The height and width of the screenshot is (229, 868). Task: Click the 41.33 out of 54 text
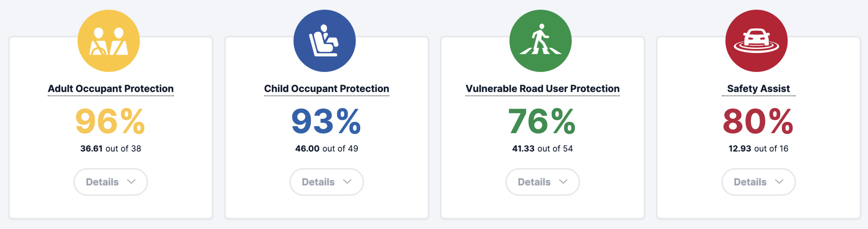[542, 149]
